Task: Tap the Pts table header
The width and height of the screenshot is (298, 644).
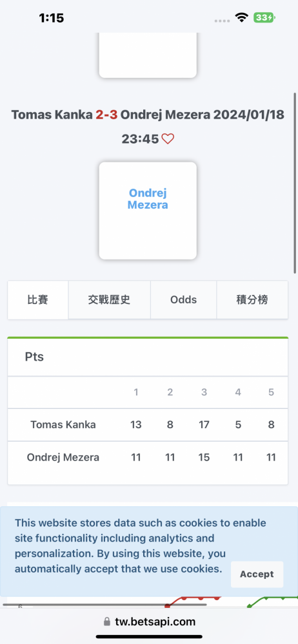Action: point(34,357)
